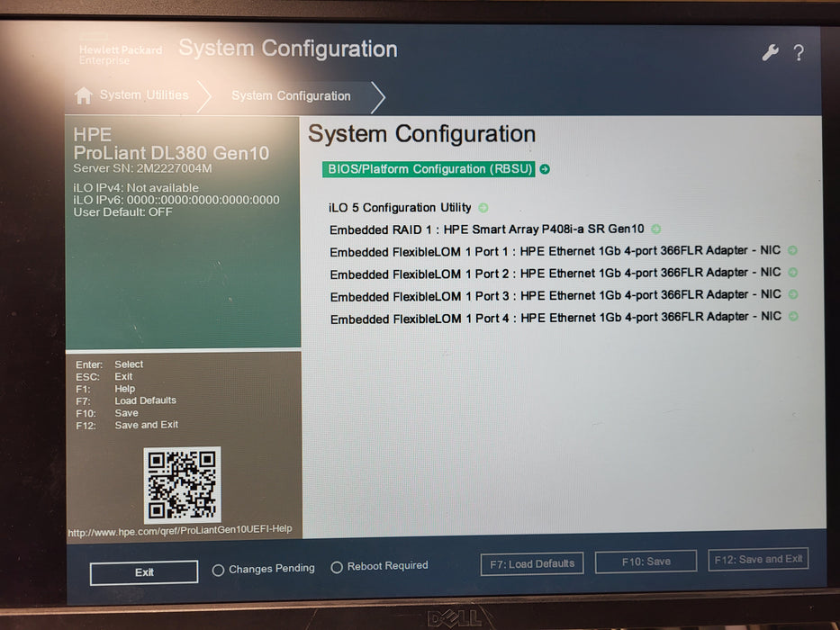The image size is (840, 630).
Task: Select BIOS/Platform Configuration (RBSU)
Action: click(429, 169)
